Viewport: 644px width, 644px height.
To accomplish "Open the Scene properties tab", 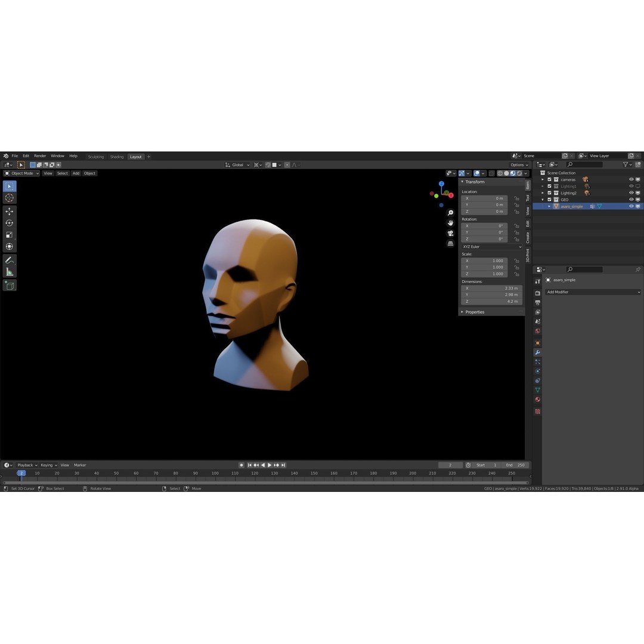I will pos(538,321).
